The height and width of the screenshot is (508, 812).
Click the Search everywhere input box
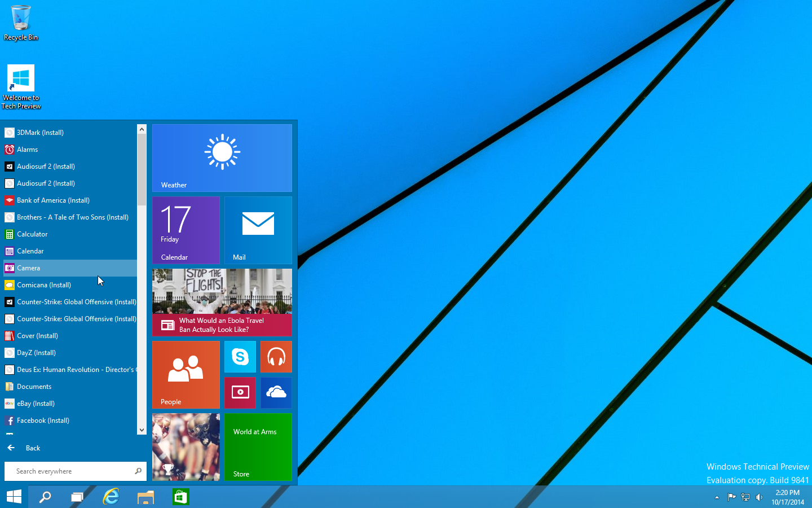coord(70,471)
